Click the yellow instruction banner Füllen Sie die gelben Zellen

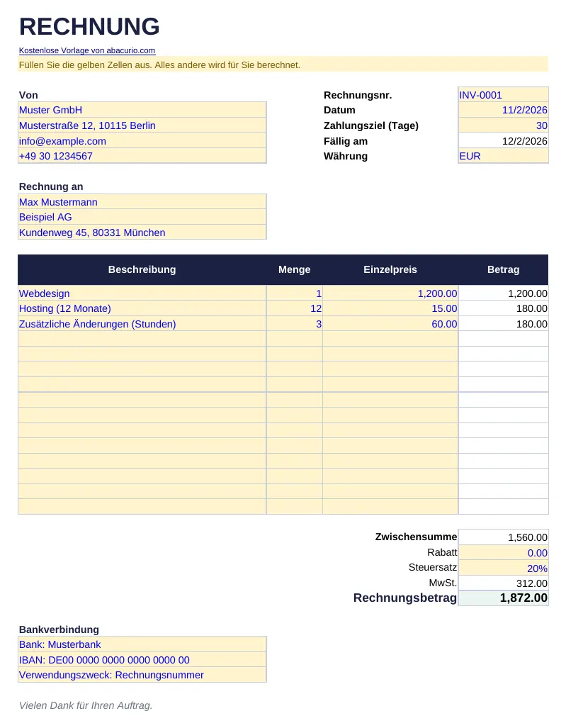[283, 65]
